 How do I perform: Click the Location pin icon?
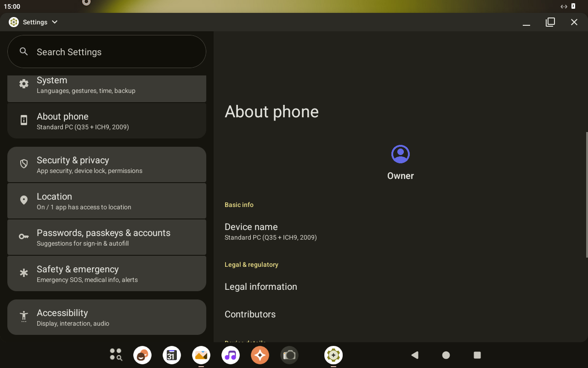point(24,201)
